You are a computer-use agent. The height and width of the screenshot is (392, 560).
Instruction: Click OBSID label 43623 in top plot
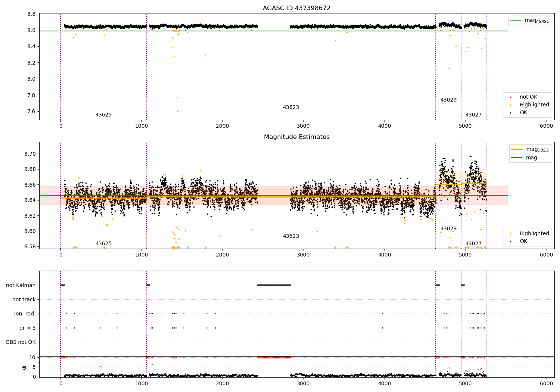[291, 108]
